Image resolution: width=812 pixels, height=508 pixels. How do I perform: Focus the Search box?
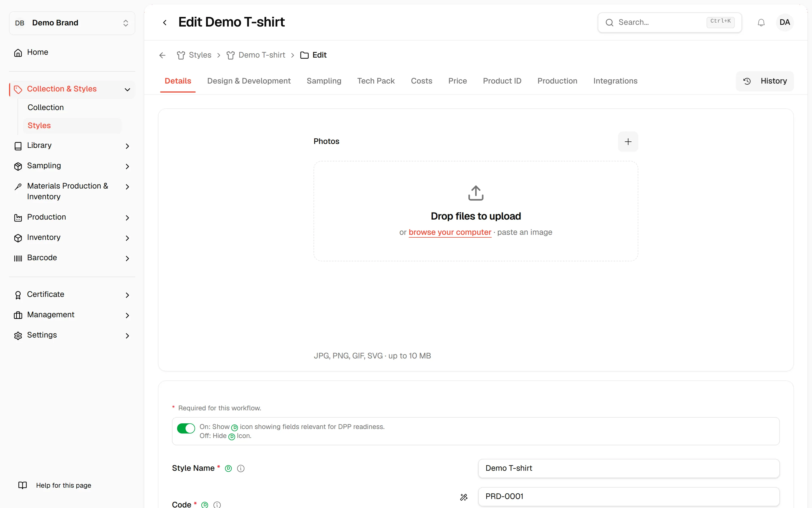pos(669,23)
